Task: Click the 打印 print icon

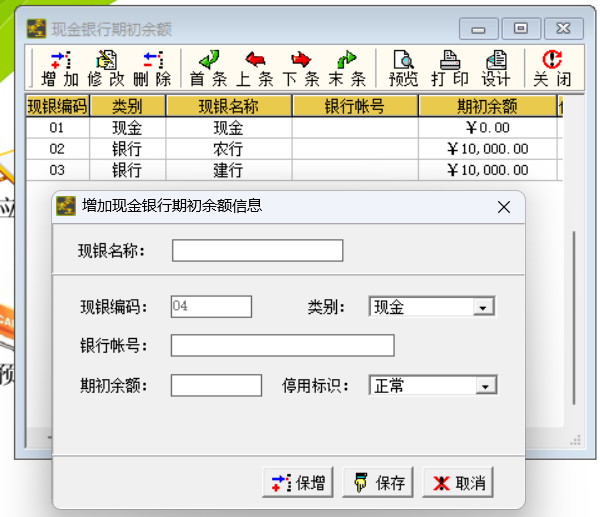Action: coord(450,68)
